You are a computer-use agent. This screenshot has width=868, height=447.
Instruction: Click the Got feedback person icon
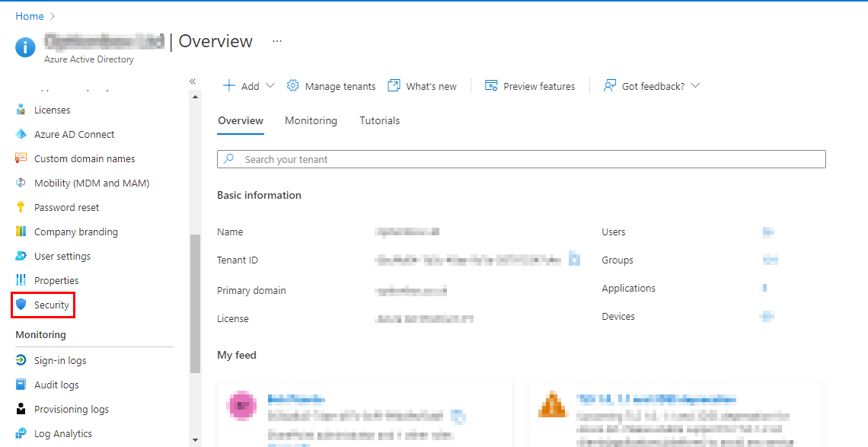[x=609, y=86]
